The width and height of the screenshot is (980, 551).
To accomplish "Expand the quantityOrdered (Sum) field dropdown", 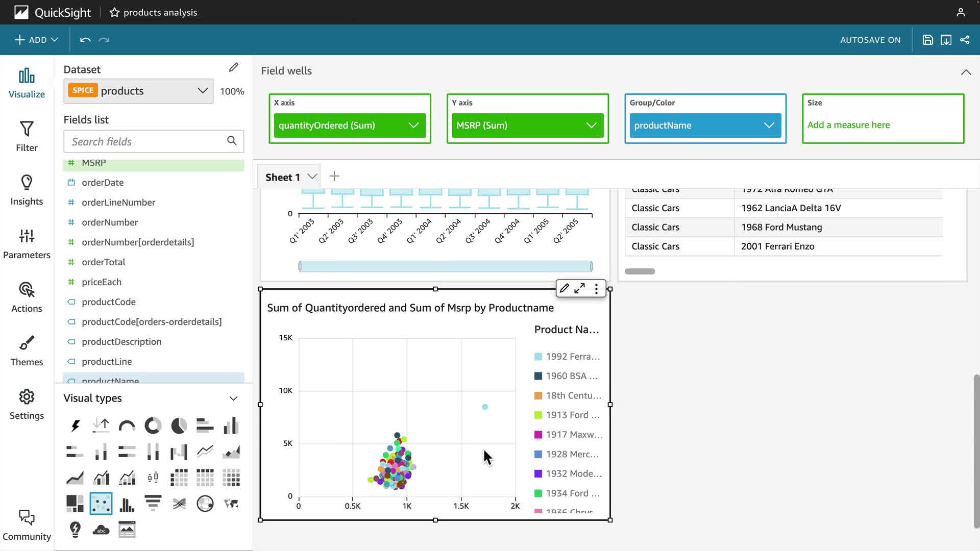I will tap(413, 126).
